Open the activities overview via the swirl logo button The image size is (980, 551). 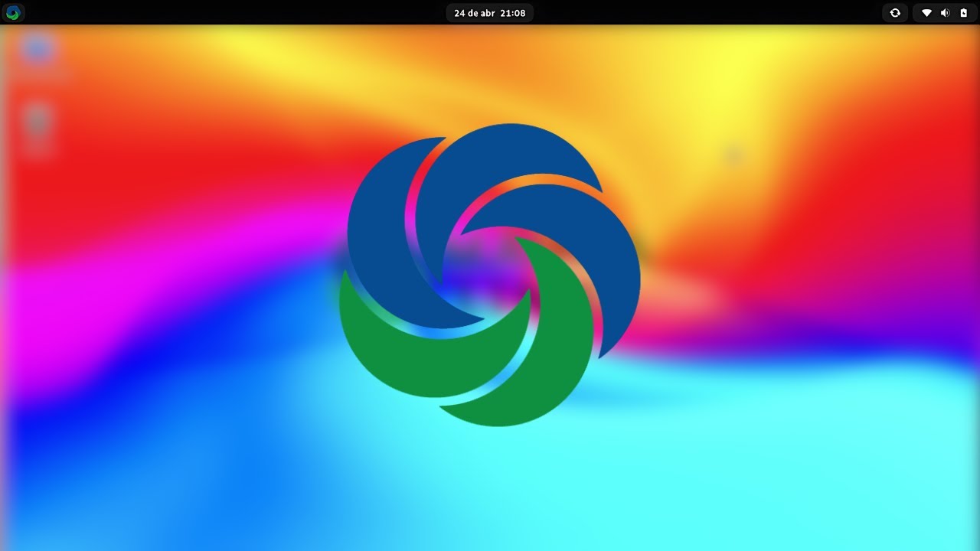[14, 12]
